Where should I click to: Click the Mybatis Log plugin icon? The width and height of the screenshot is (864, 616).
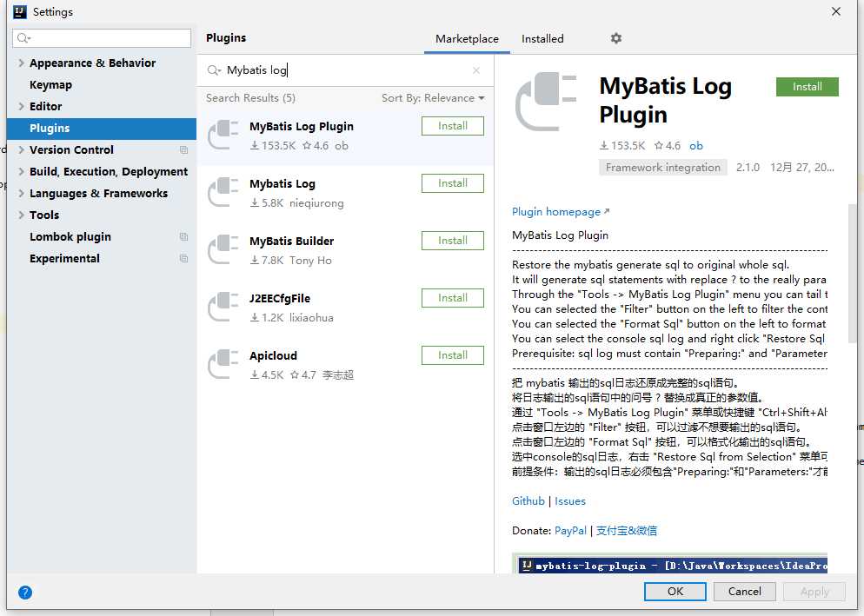click(223, 192)
